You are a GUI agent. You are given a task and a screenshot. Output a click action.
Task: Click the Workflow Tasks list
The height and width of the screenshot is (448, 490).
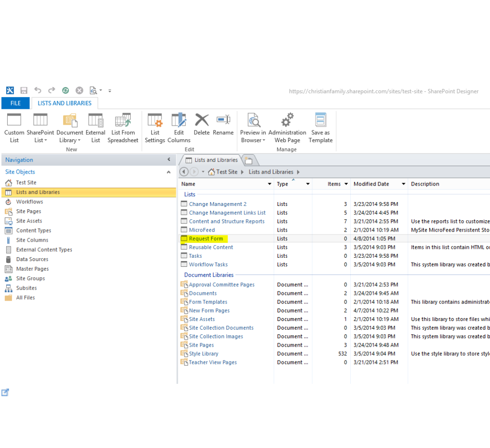(x=208, y=264)
